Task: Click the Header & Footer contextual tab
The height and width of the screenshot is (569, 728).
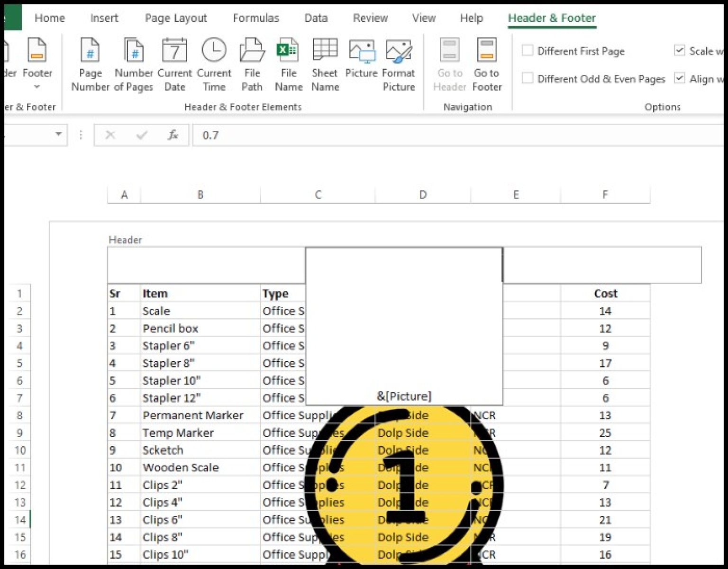Action: coord(552,18)
